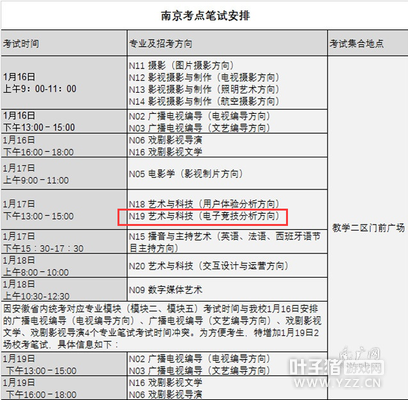Click the 1月18日 上午8:00-10:00 time cell

64,266
